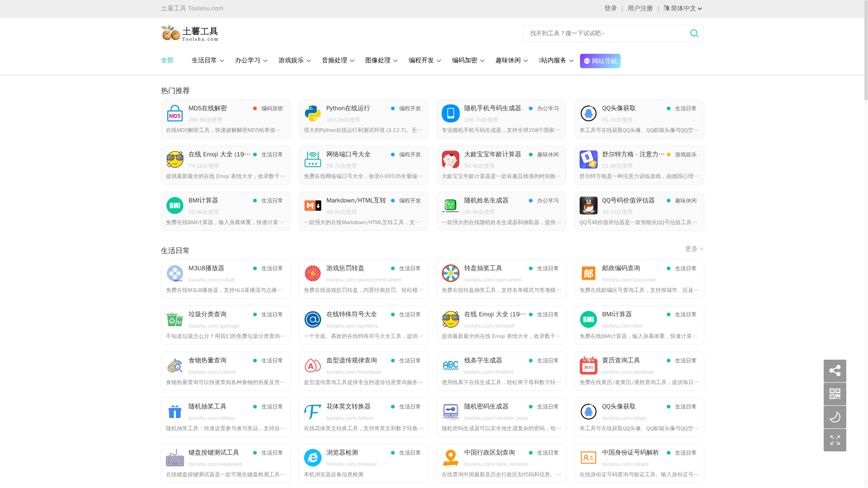Enter fullscreen with the expand icon
Image resolution: width=868 pixels, height=488 pixels.
[835, 440]
